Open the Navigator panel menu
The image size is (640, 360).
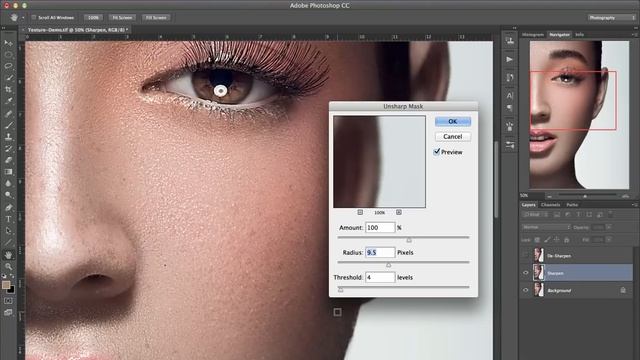634,35
